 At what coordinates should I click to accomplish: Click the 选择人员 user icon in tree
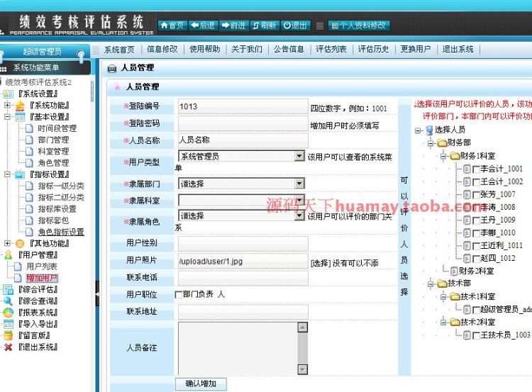429,130
